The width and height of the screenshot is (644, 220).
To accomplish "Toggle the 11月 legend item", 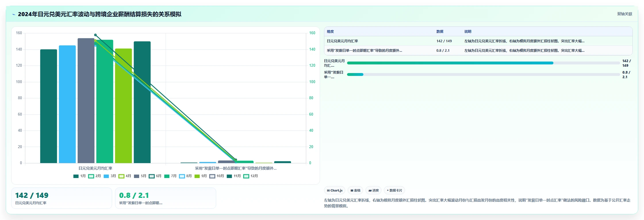I will point(234,176).
